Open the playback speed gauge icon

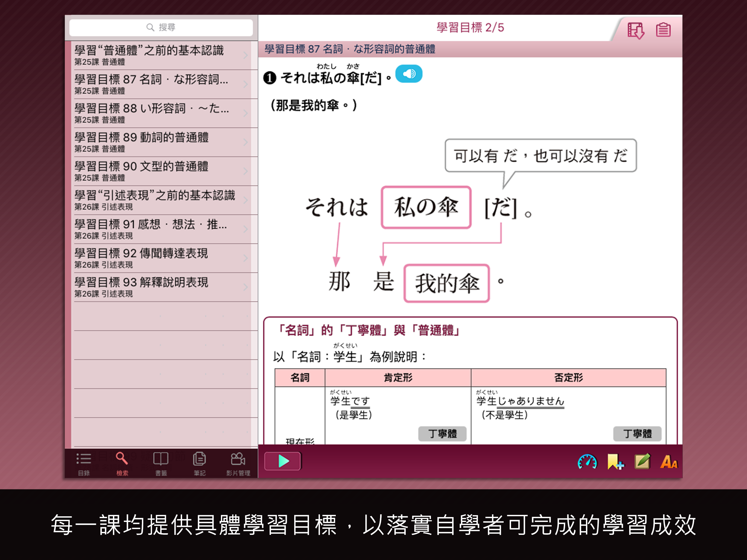(587, 462)
